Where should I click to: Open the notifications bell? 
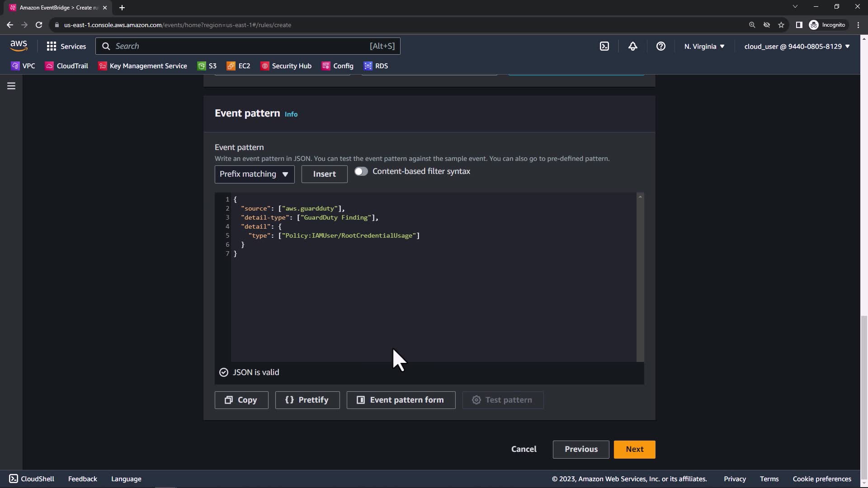(632, 46)
